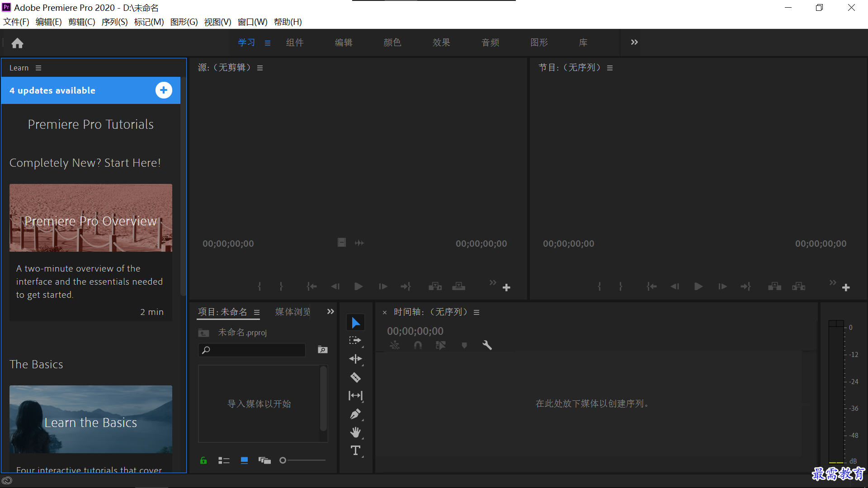Screen dimensions: 868x488
Task: Toggle project writable lock icon
Action: click(x=203, y=460)
